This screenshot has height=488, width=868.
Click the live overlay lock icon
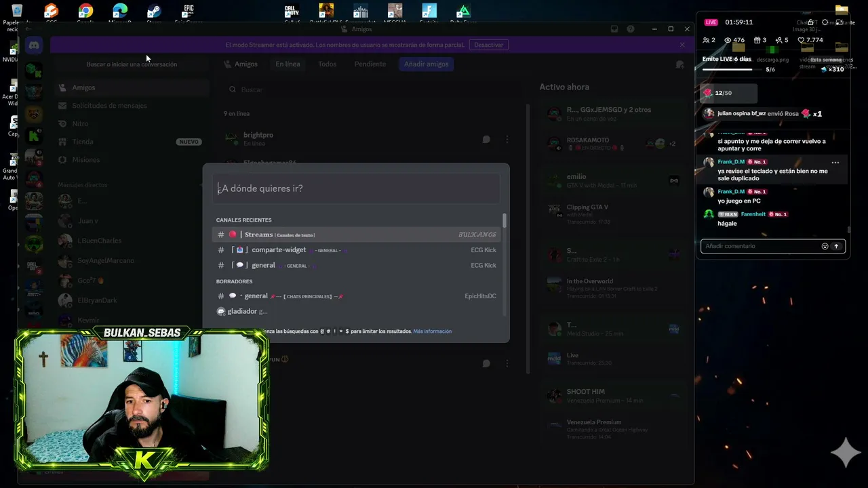click(x=810, y=22)
